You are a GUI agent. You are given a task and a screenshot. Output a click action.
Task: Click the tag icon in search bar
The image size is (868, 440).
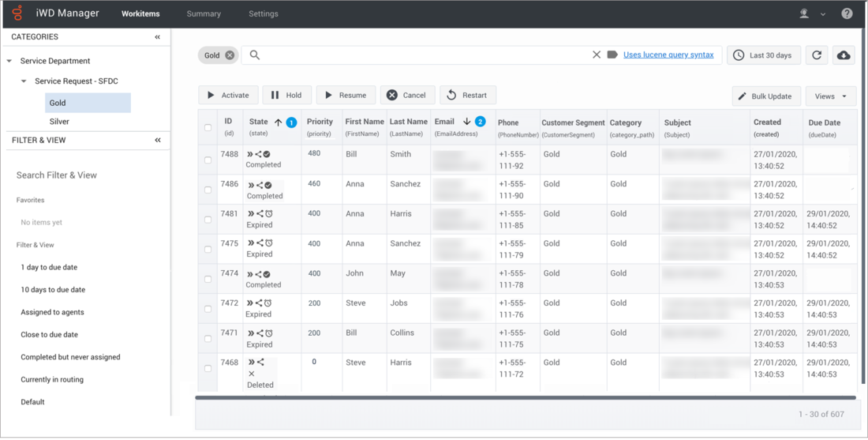[612, 55]
